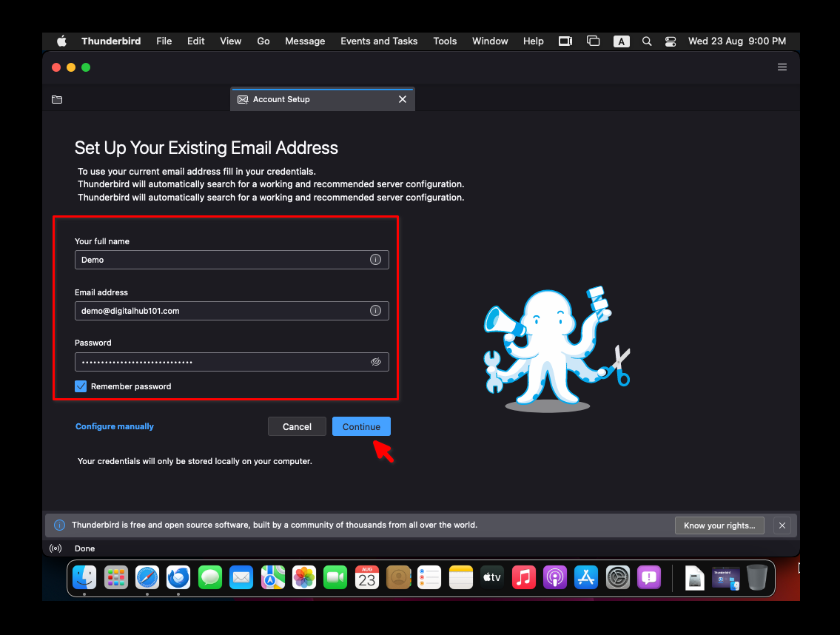Screen dimensions: 840x635
Task: Click info icon in full name field
Action: point(375,259)
